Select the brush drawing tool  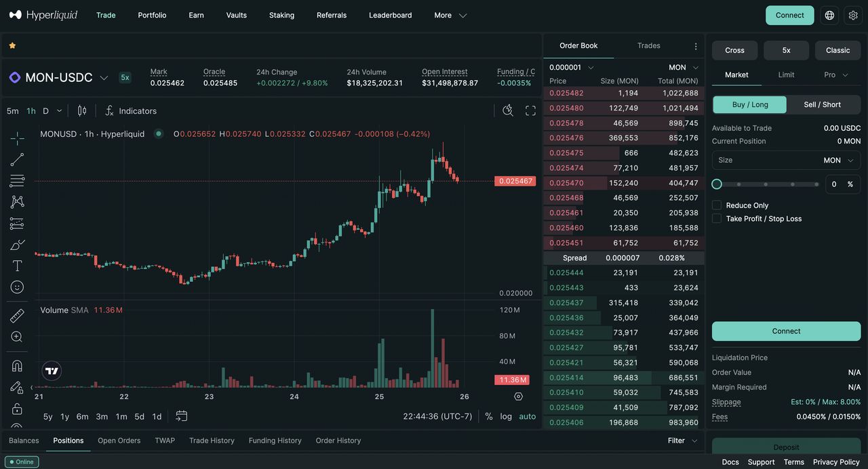point(18,245)
